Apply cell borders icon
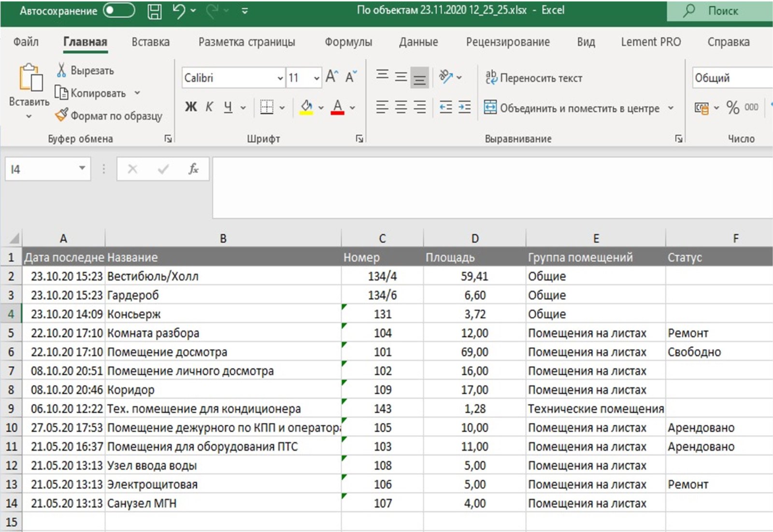This screenshot has width=773, height=532. click(267, 107)
